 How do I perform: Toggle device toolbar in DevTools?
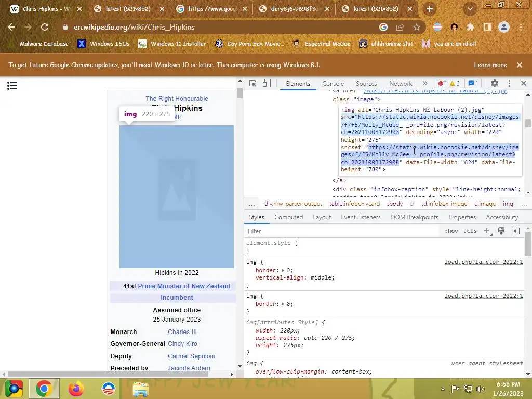coord(267,84)
